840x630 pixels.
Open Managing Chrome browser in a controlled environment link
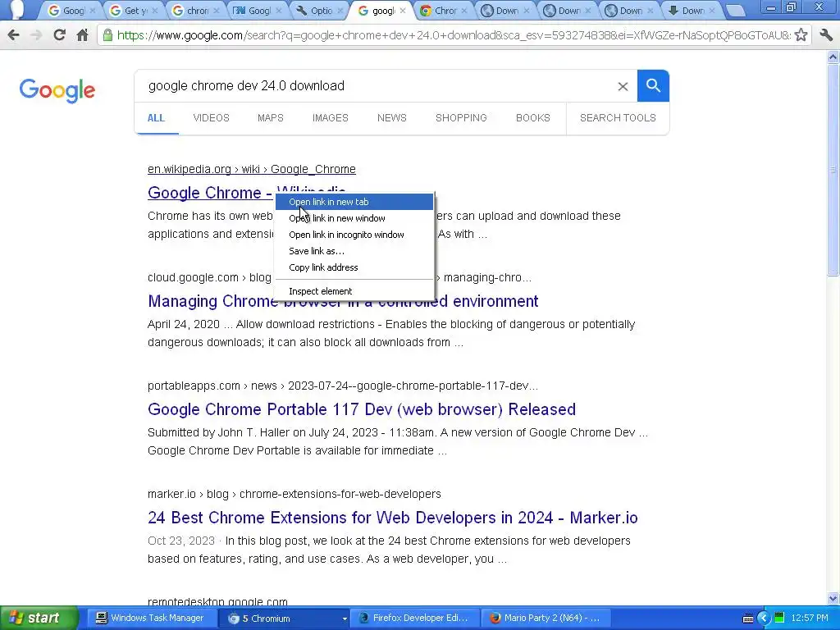pyautogui.click(x=343, y=301)
